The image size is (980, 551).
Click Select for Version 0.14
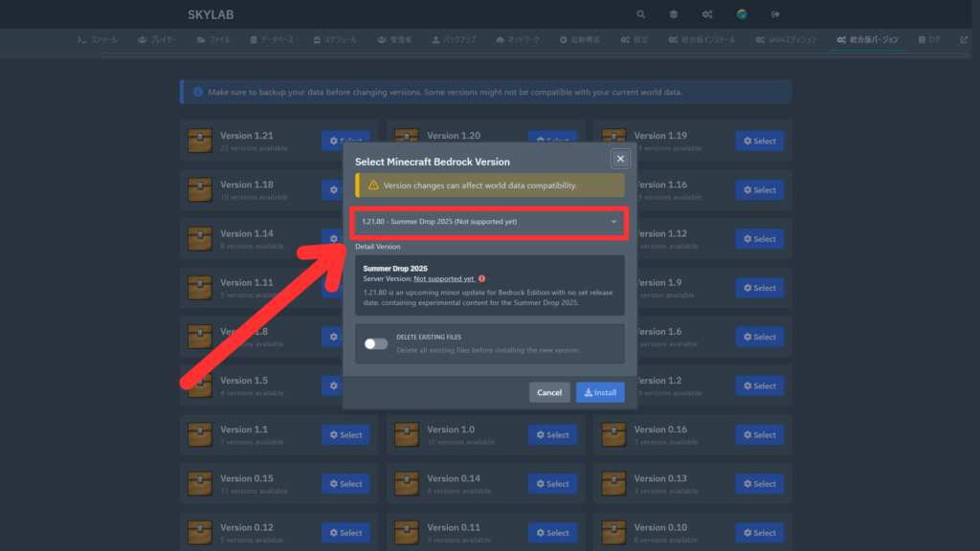click(x=552, y=483)
